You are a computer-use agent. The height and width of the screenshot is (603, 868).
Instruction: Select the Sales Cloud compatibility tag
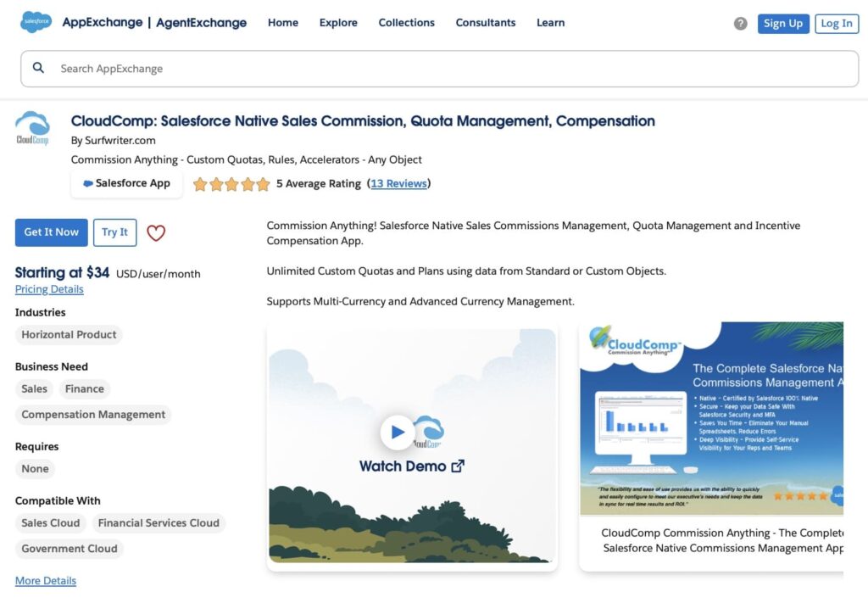click(50, 522)
